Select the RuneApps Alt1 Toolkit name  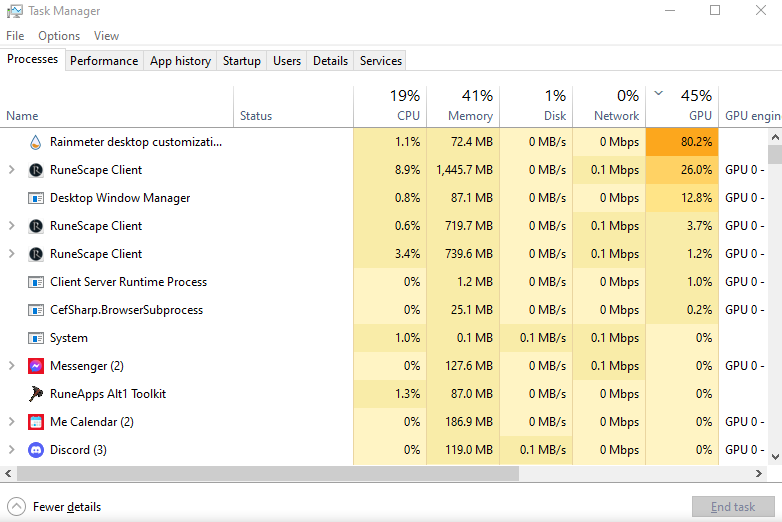point(108,394)
